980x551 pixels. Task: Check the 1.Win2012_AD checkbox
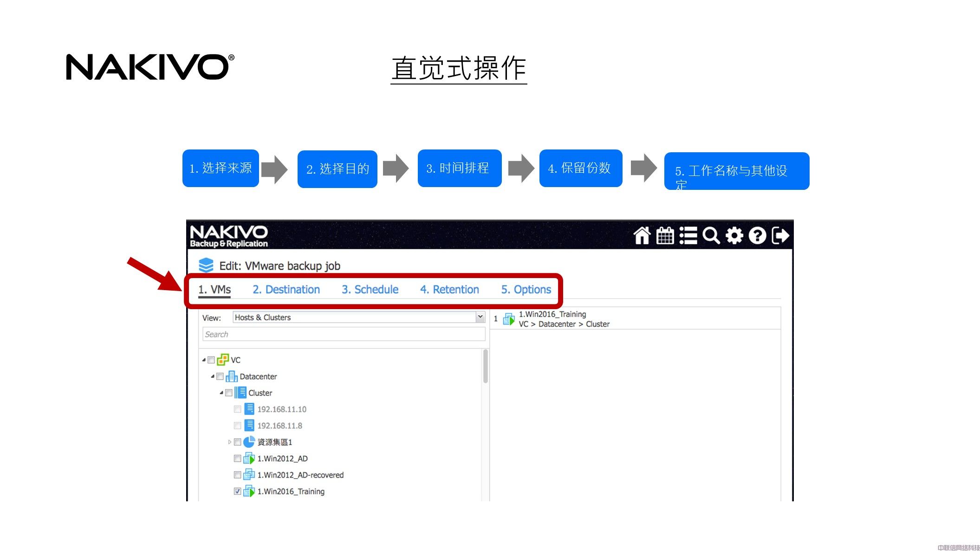[237, 459]
